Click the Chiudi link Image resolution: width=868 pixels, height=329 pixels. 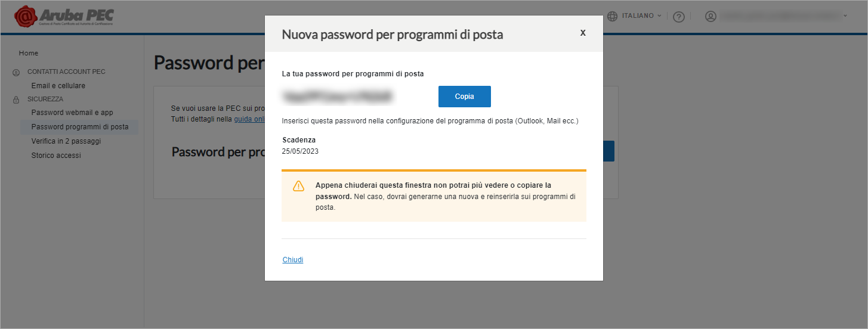click(x=293, y=260)
